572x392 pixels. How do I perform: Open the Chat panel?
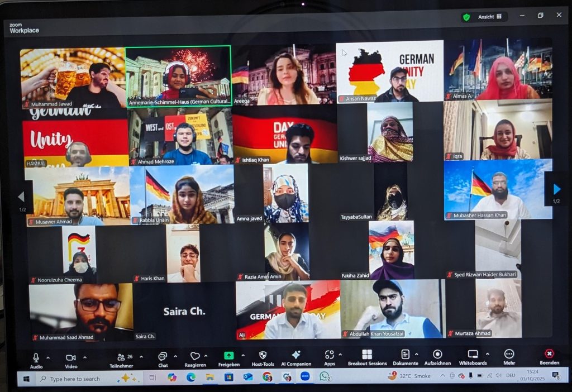point(163,357)
